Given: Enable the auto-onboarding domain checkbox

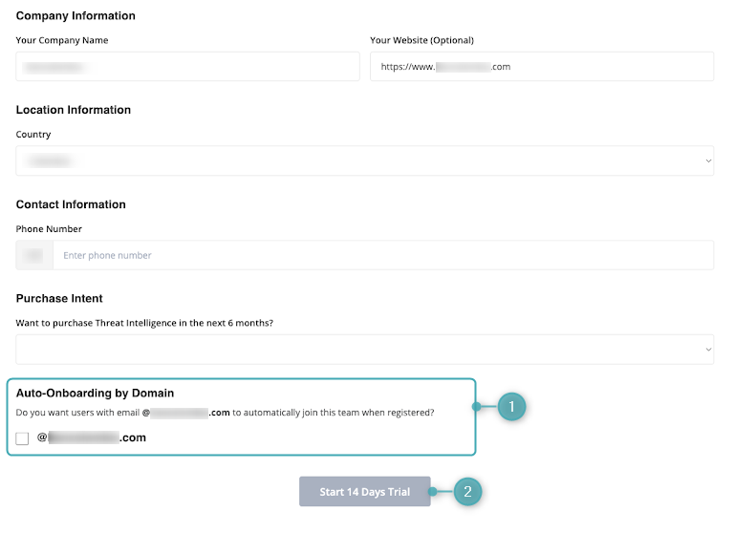Looking at the screenshot, I should (23, 438).
